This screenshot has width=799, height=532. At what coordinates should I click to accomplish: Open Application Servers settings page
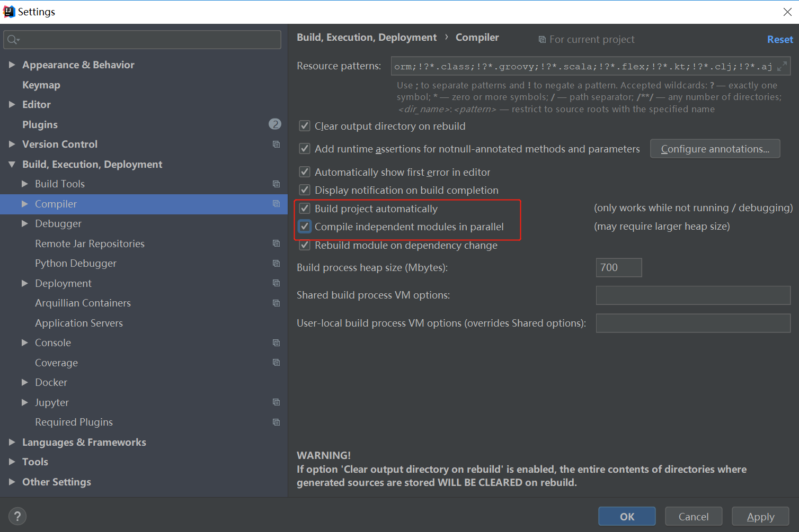coord(79,323)
